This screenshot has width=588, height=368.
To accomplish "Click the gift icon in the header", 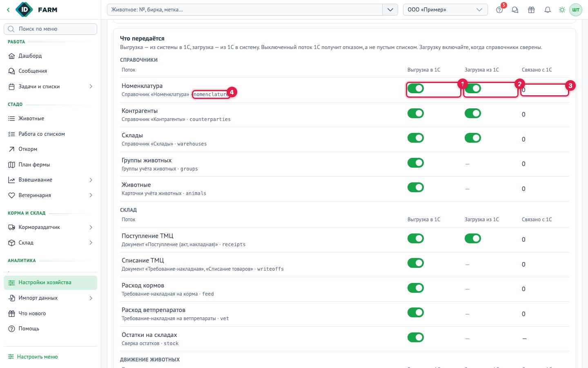I will tap(531, 10).
